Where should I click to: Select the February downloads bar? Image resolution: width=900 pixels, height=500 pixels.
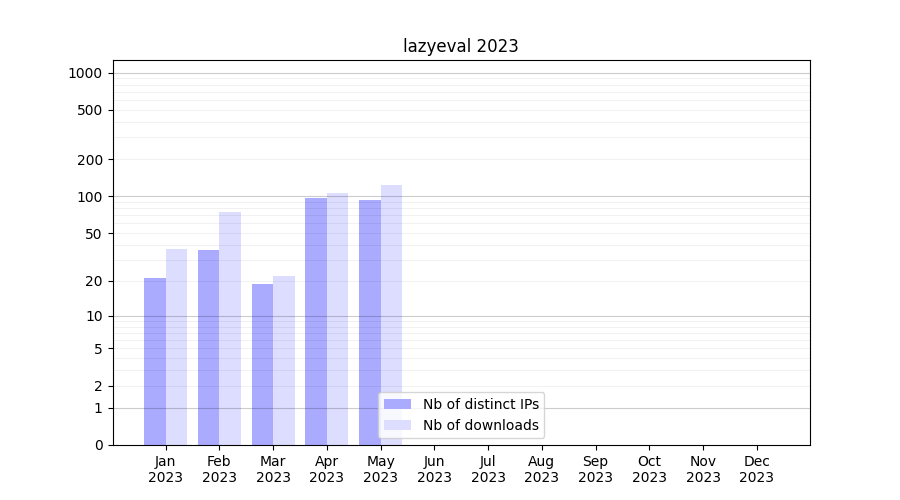pos(230,328)
